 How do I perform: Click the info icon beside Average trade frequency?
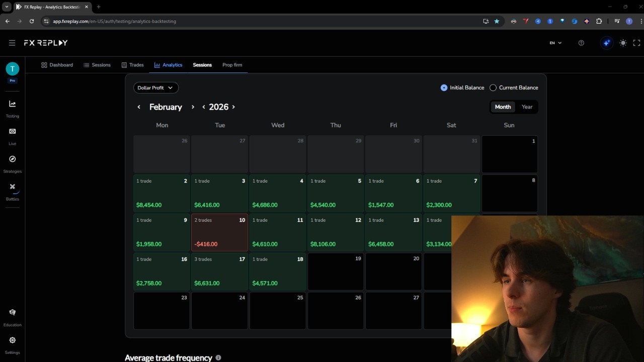tap(218, 357)
